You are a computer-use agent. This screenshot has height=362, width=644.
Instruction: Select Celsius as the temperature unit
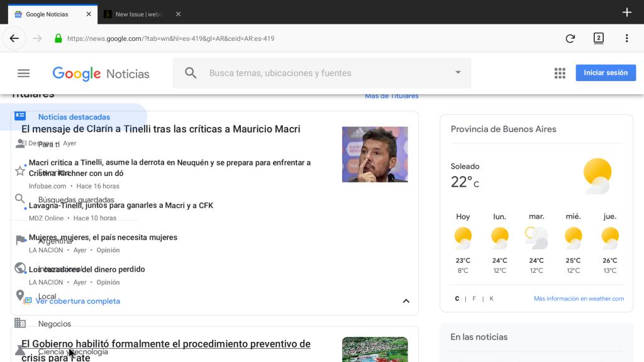click(x=457, y=299)
